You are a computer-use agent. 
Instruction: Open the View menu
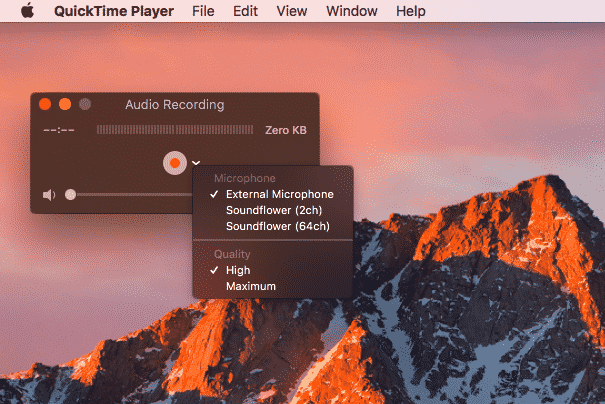coord(292,11)
